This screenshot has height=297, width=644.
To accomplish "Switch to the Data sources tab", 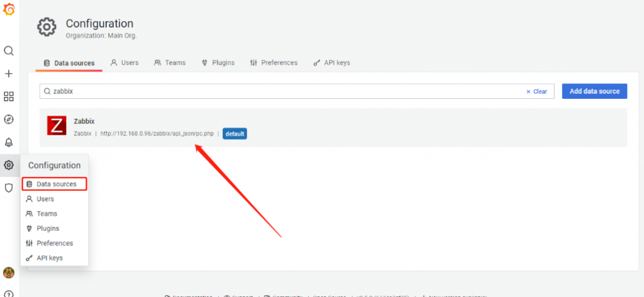I will 69,63.
